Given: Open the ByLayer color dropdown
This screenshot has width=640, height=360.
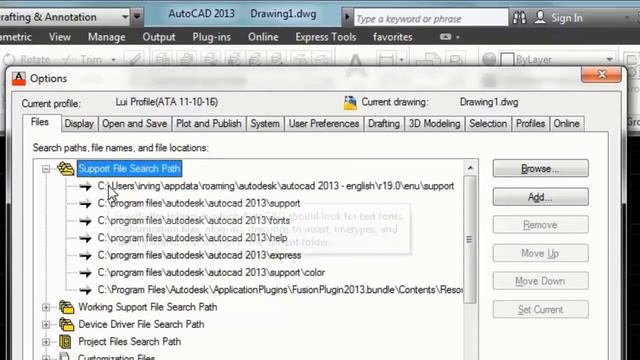Looking at the screenshot, I should [609, 60].
